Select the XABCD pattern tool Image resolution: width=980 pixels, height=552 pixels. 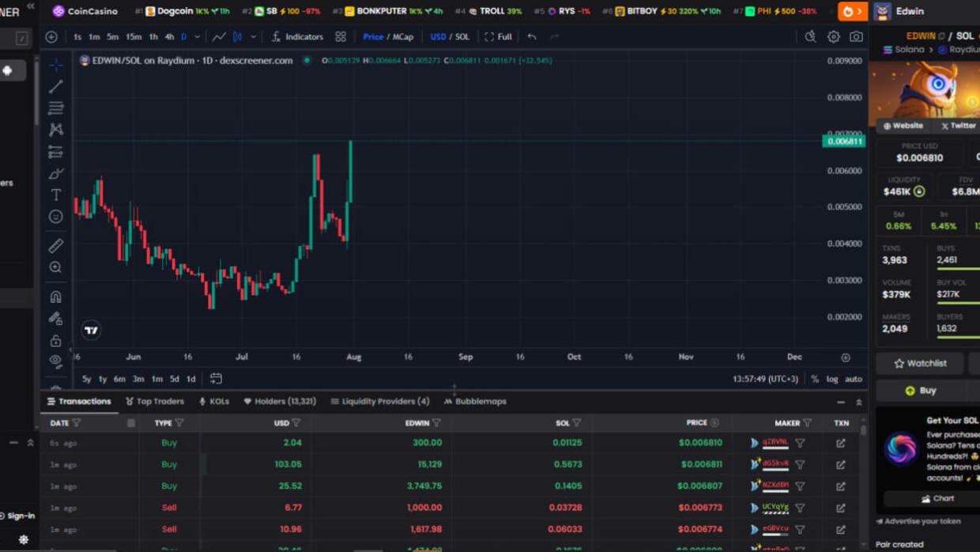tap(55, 129)
